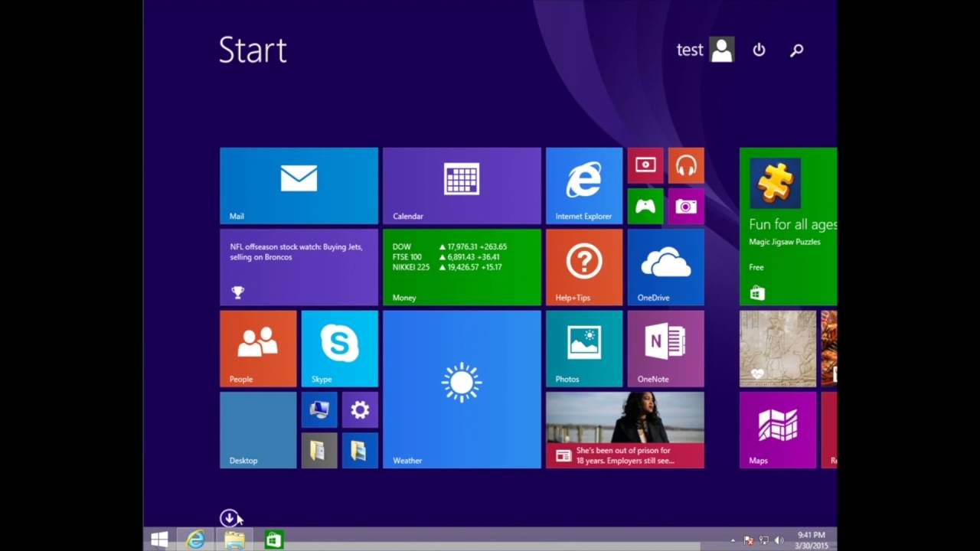Launch the OneNote tile
Screen dimensions: 980x551
(x=666, y=348)
